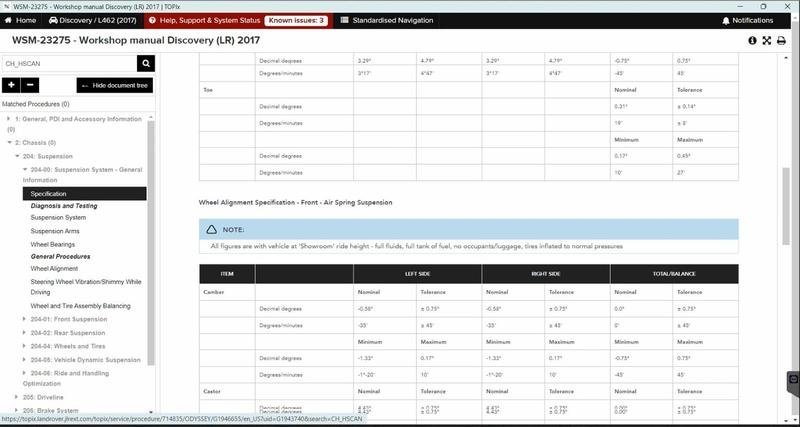This screenshot has height=427, width=800.
Task: Expand 205: Driveline
Action: coord(17,397)
